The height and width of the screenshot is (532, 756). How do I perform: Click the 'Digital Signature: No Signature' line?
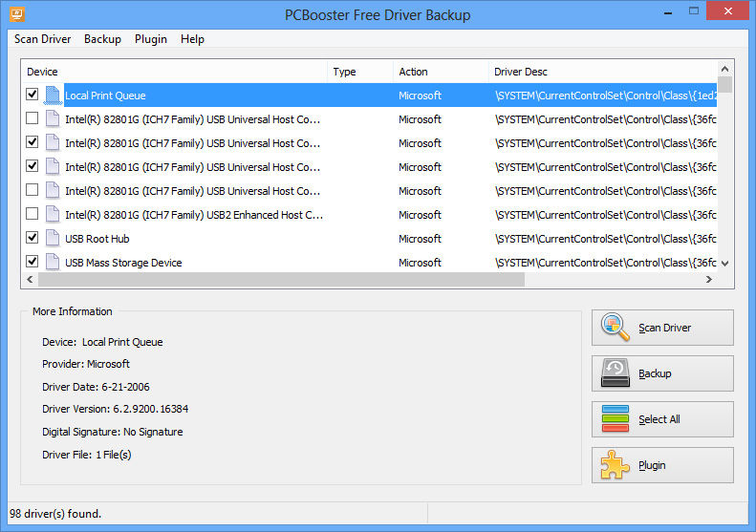pos(113,432)
